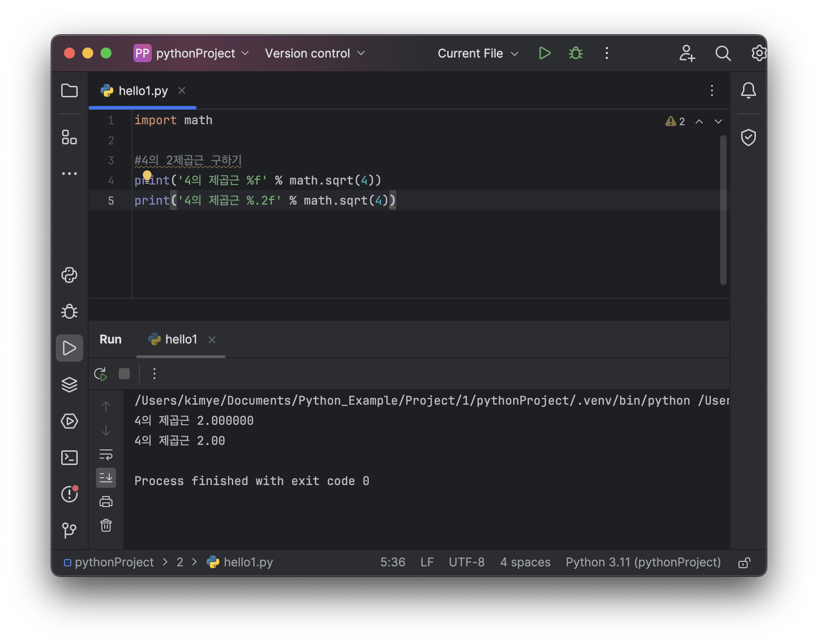The height and width of the screenshot is (644, 818).
Task: Select the hello1 run tab
Action: click(x=181, y=339)
